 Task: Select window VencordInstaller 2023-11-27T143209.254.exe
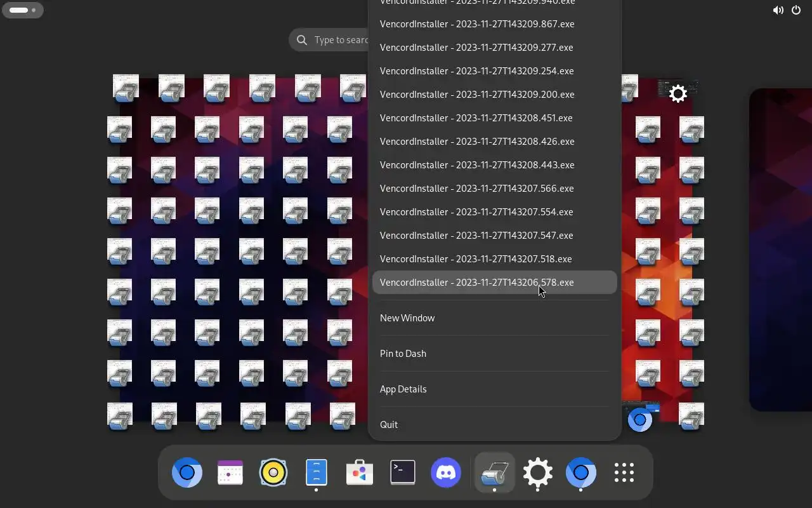click(494, 71)
